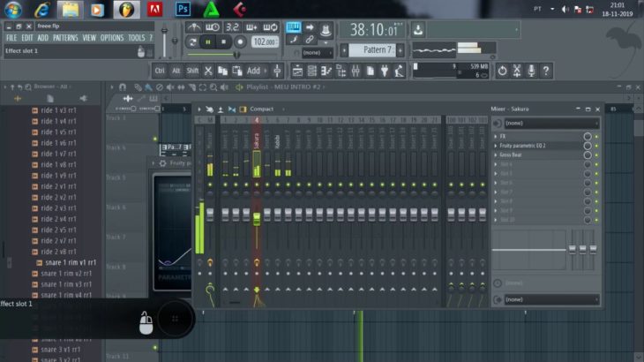This screenshot has height=362, width=644.
Task: Expand the Gross Beat slot arrow
Action: 496,155
